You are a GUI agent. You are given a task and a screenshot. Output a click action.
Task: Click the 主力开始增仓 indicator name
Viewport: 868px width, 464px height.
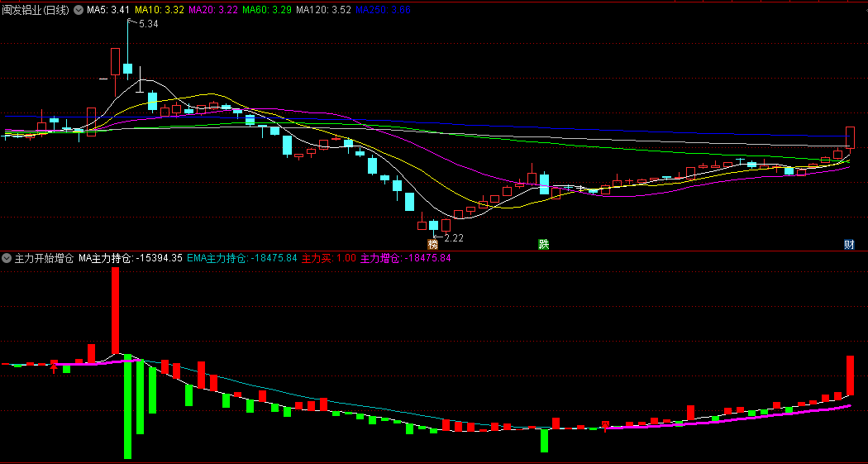(x=44, y=258)
